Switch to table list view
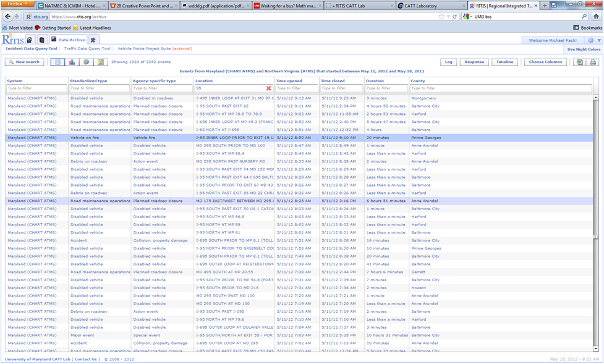The height and width of the screenshot is (364, 604). [57, 62]
